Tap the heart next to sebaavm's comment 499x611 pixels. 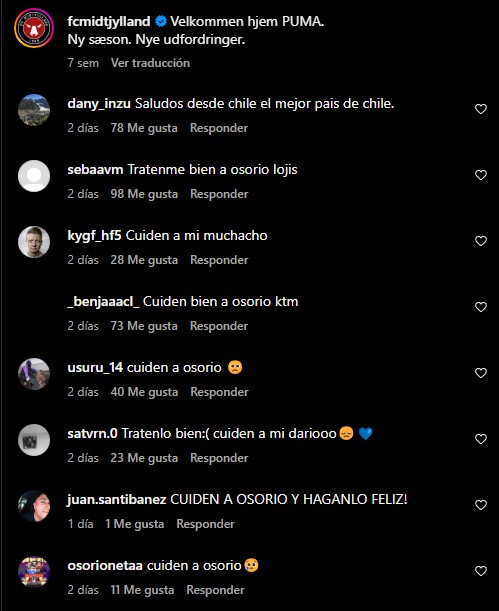[481, 175]
